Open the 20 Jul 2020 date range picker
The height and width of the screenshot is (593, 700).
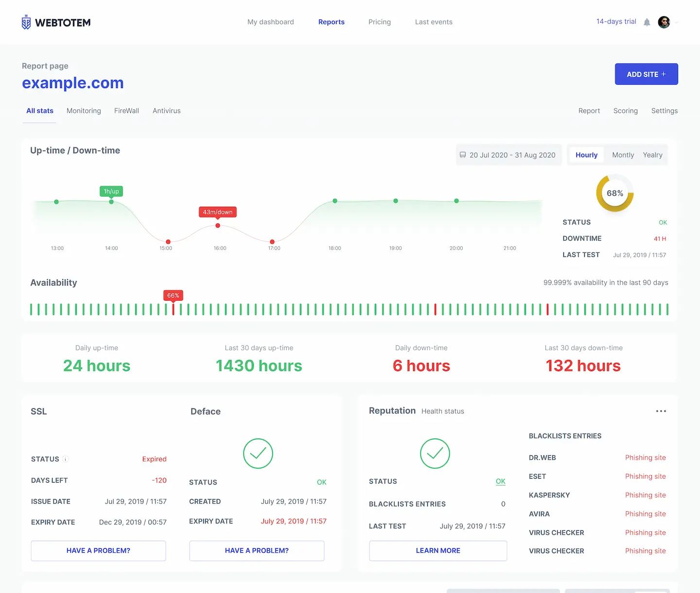(512, 155)
